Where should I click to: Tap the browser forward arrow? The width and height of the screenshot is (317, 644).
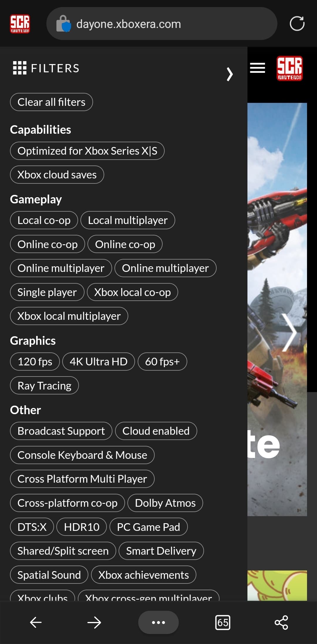pyautogui.click(x=94, y=622)
